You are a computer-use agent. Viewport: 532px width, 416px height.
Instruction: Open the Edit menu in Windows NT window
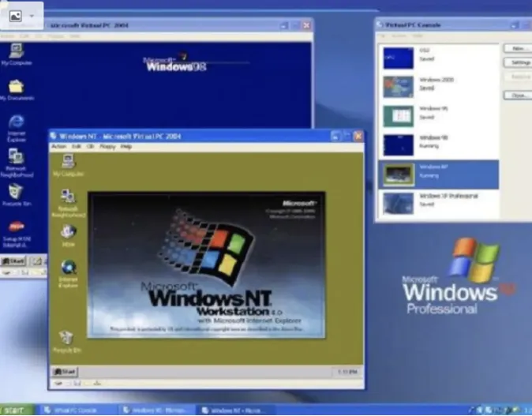tap(77, 146)
